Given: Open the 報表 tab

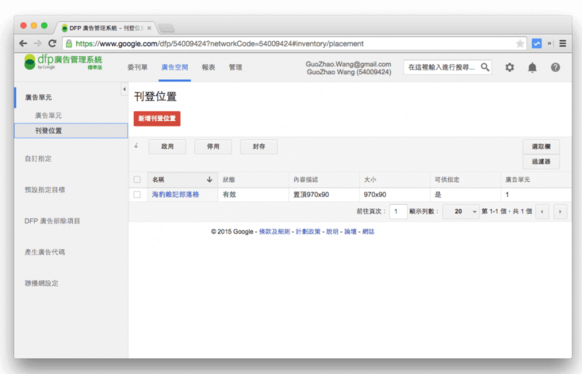Looking at the screenshot, I should point(208,67).
